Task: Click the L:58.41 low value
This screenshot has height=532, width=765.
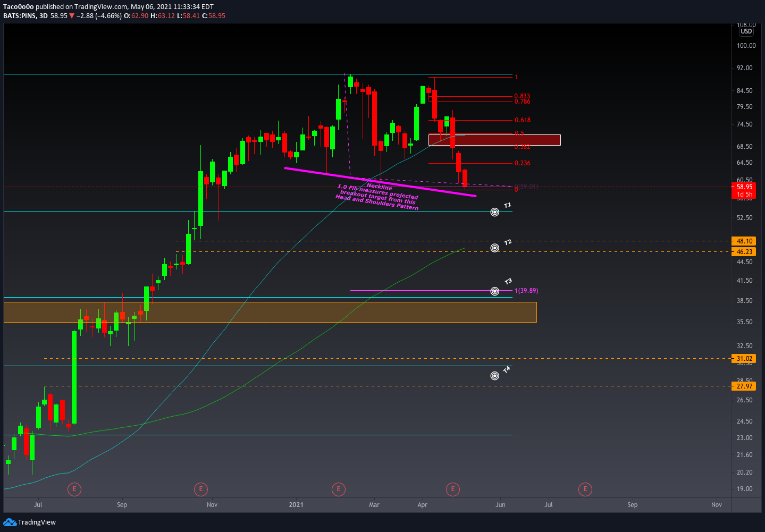Action: point(188,16)
